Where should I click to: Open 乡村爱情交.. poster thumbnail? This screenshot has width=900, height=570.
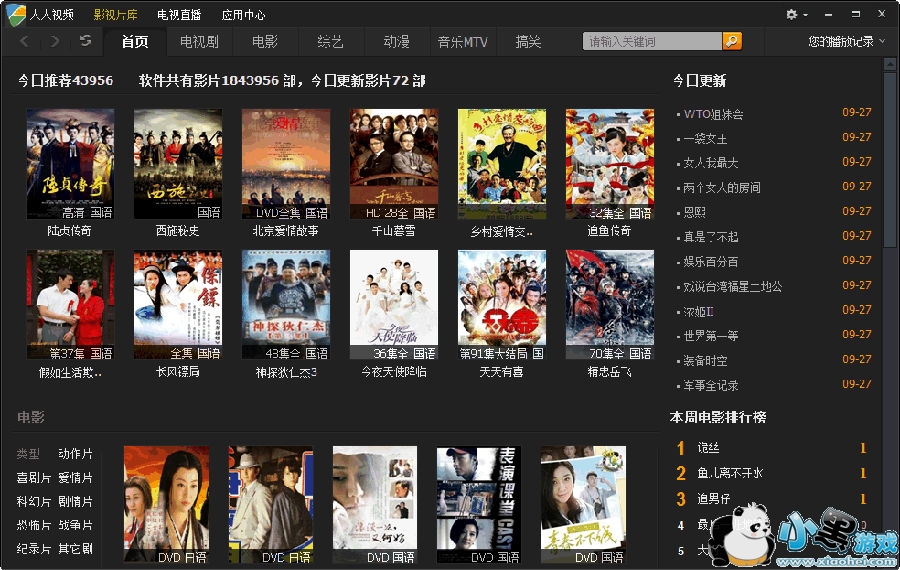point(502,164)
